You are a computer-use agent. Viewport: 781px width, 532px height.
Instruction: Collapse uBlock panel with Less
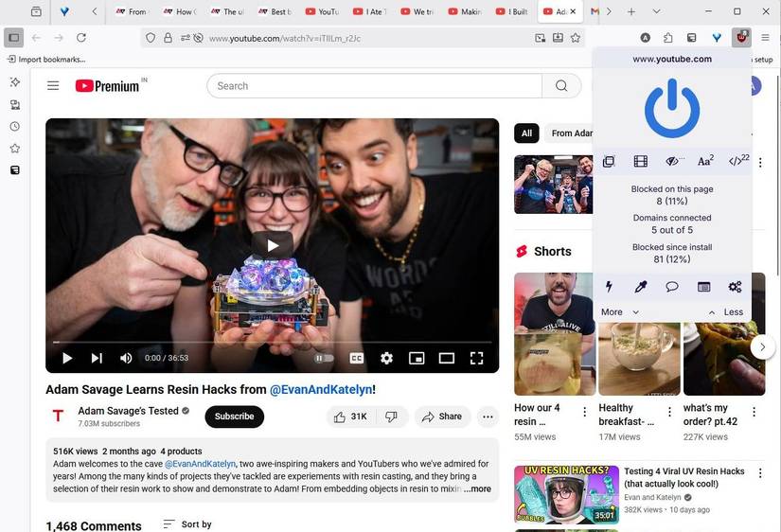[x=725, y=312]
